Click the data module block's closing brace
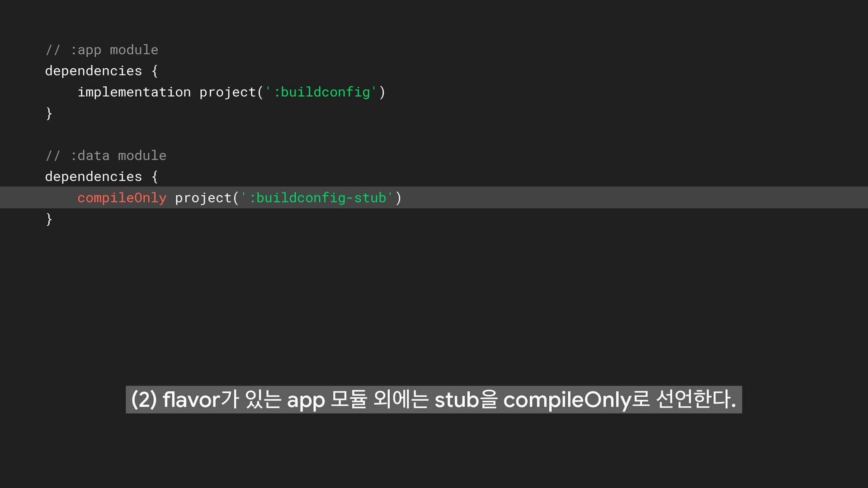868x488 pixels. 49,219
